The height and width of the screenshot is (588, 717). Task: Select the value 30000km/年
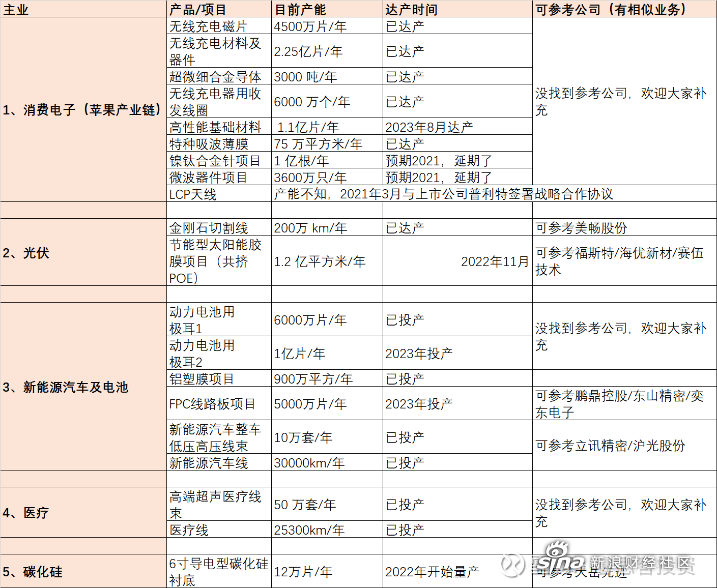327,462
